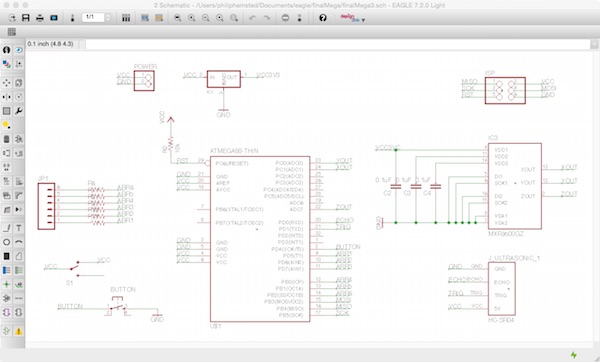Click the Open file toolbar icon
Viewport: 600px width, 362px height.
point(12,18)
